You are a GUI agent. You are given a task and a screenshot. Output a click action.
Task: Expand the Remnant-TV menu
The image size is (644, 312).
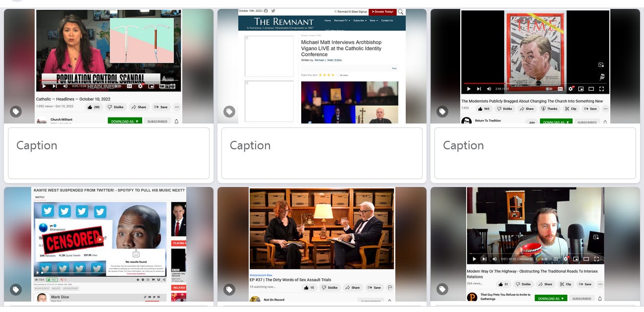pyautogui.click(x=342, y=20)
